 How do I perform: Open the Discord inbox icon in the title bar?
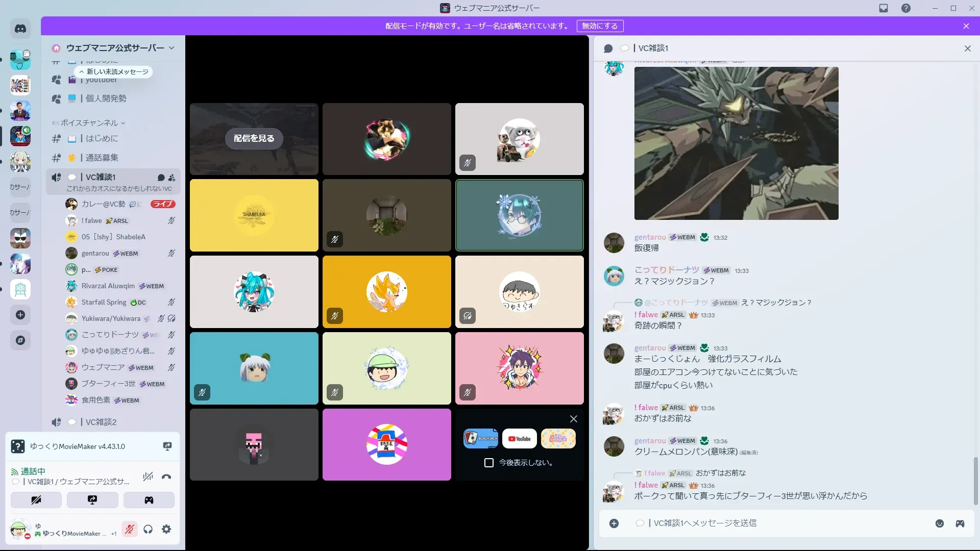pos(884,8)
